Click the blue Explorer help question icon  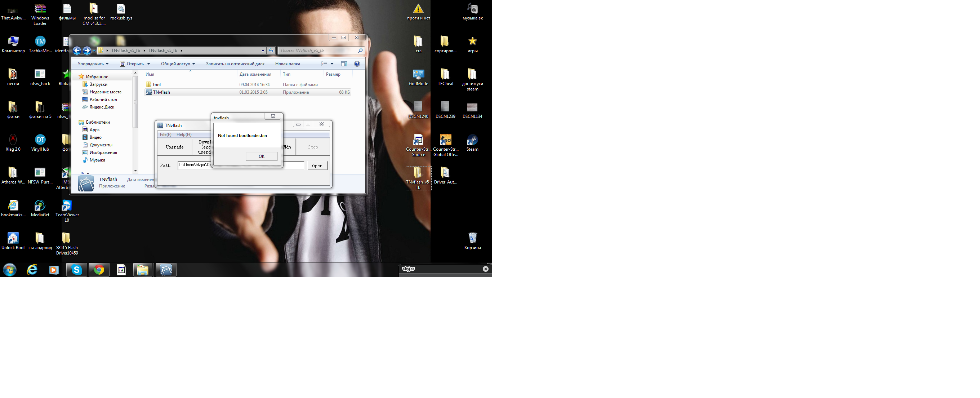click(357, 64)
